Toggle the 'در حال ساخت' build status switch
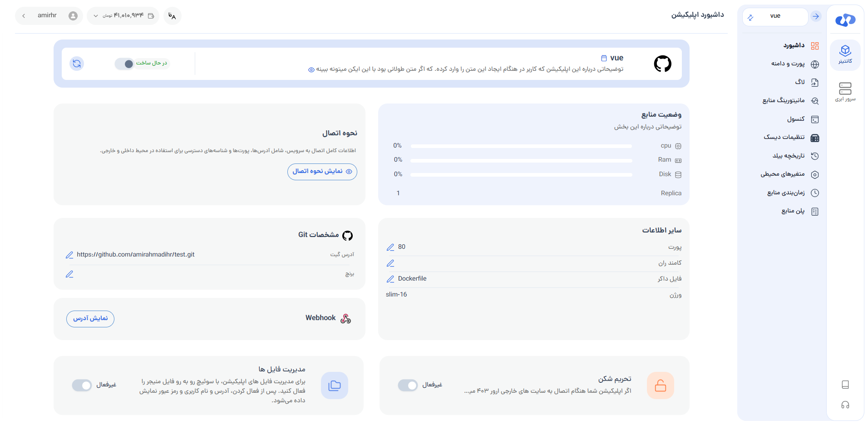 pos(124,64)
